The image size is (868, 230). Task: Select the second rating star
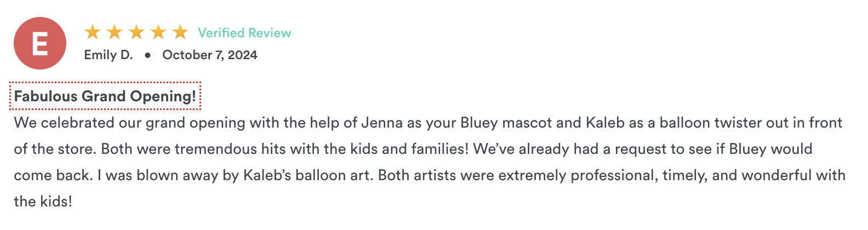coord(115,32)
